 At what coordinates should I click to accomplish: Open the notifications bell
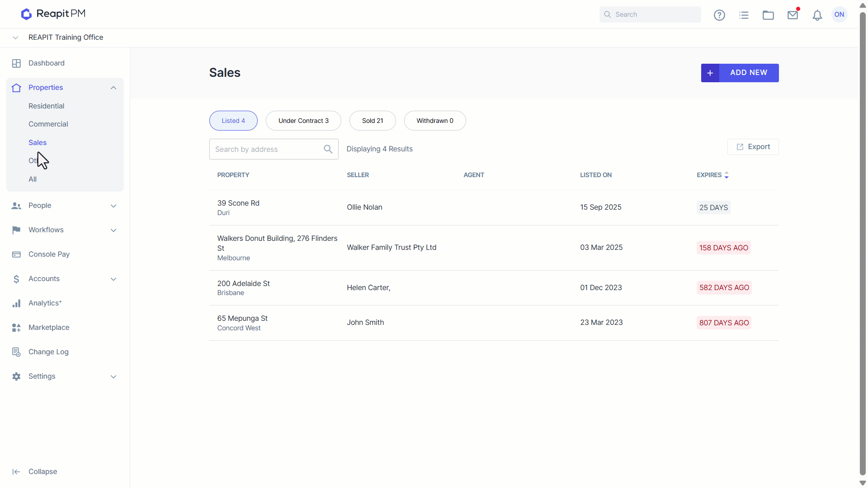tap(817, 15)
